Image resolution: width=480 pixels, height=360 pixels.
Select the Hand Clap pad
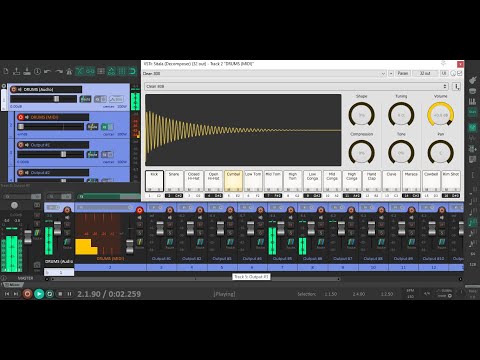tap(372, 181)
